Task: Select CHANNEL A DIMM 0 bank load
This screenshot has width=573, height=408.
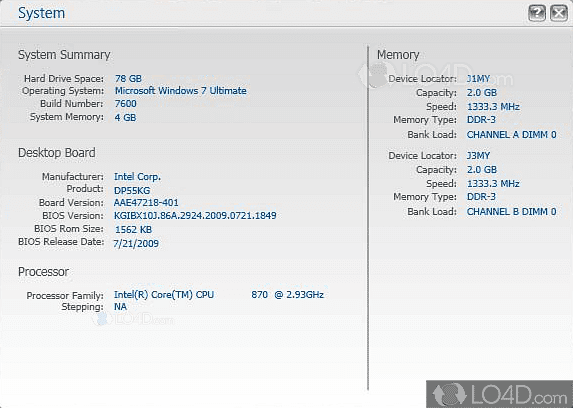Action: tap(512, 135)
